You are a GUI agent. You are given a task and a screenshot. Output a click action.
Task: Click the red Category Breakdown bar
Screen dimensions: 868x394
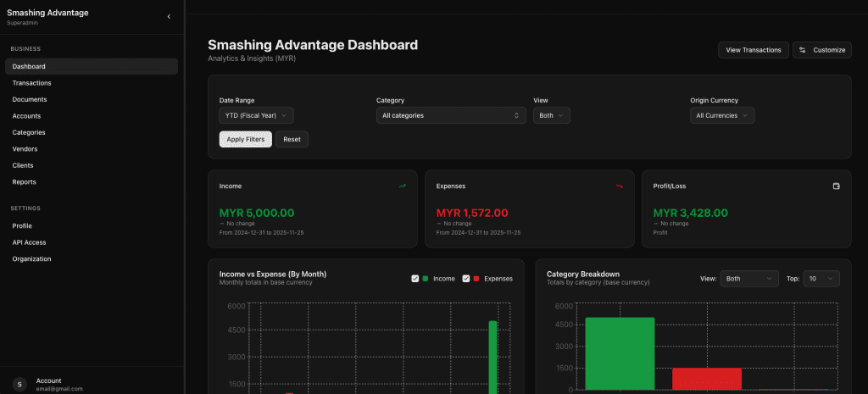point(707,379)
